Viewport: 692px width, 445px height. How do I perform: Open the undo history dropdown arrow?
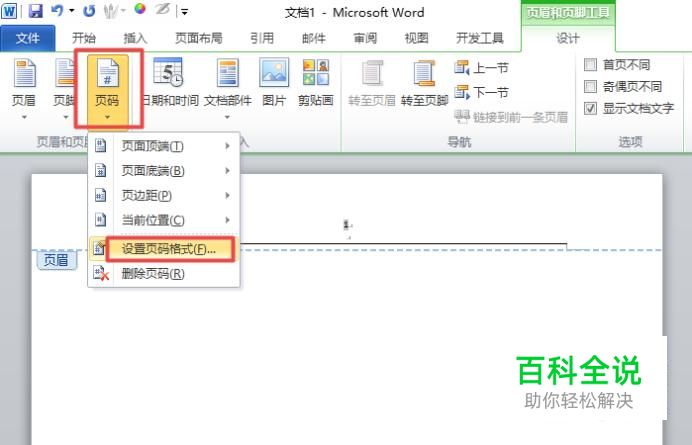click(72, 11)
